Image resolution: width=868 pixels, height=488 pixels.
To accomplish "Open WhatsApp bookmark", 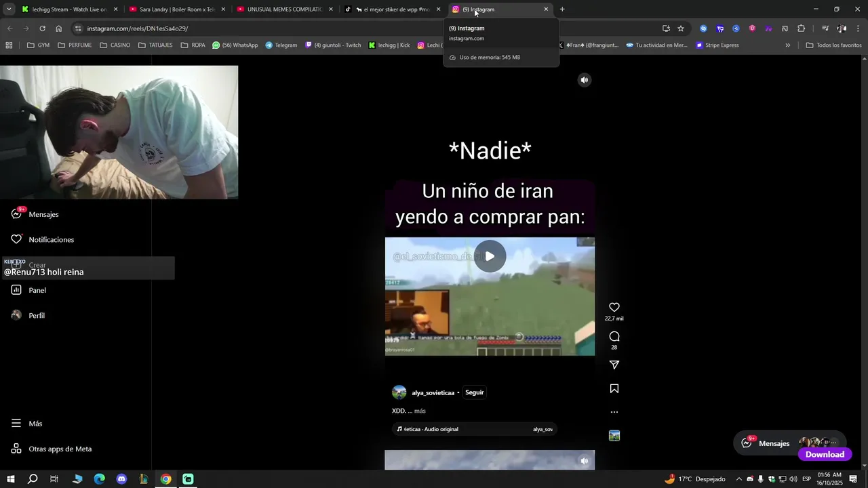I will (x=235, y=45).
